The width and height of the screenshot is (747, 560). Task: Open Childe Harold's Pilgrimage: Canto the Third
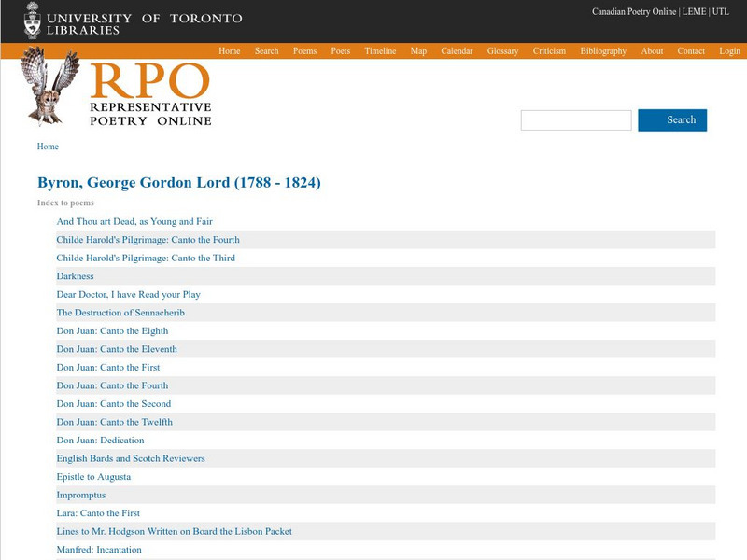click(146, 259)
